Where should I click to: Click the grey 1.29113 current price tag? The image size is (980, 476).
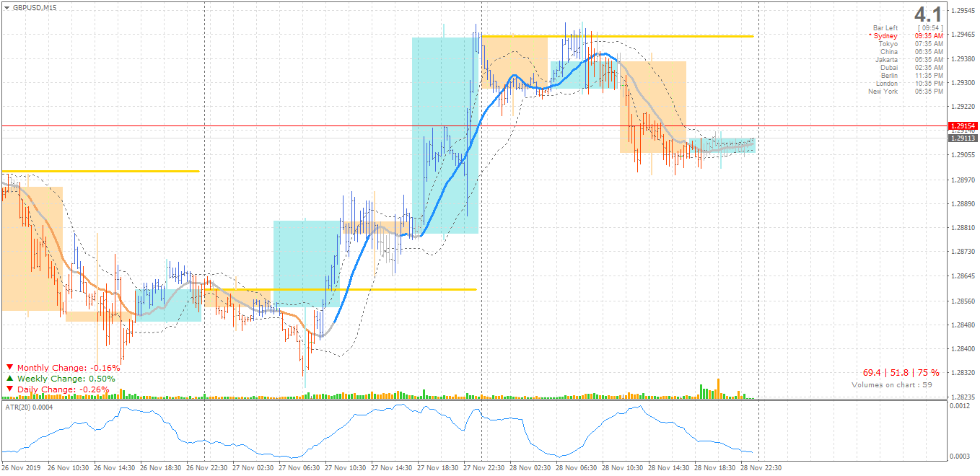[963, 138]
